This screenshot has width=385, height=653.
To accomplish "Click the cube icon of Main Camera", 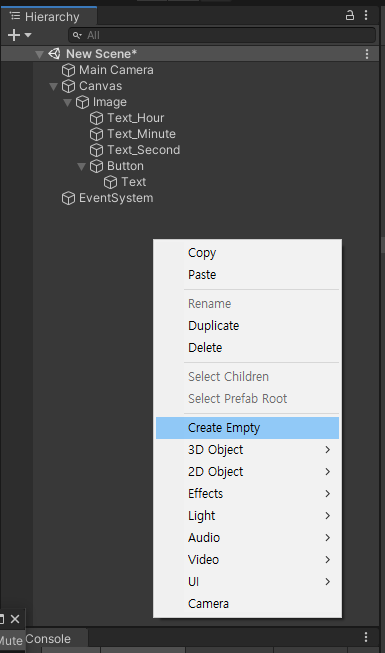I will pyautogui.click(x=68, y=70).
